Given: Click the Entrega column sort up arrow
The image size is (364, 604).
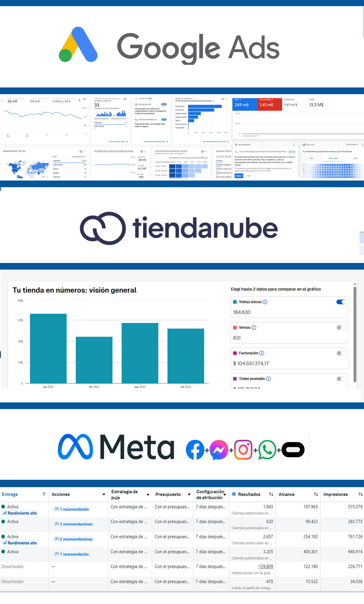Looking at the screenshot, I should point(44,494).
